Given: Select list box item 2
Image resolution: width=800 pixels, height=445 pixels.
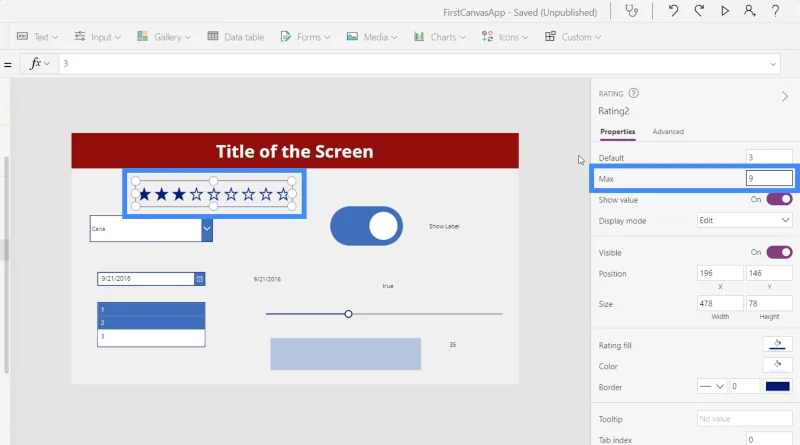Looking at the screenshot, I should tap(151, 323).
